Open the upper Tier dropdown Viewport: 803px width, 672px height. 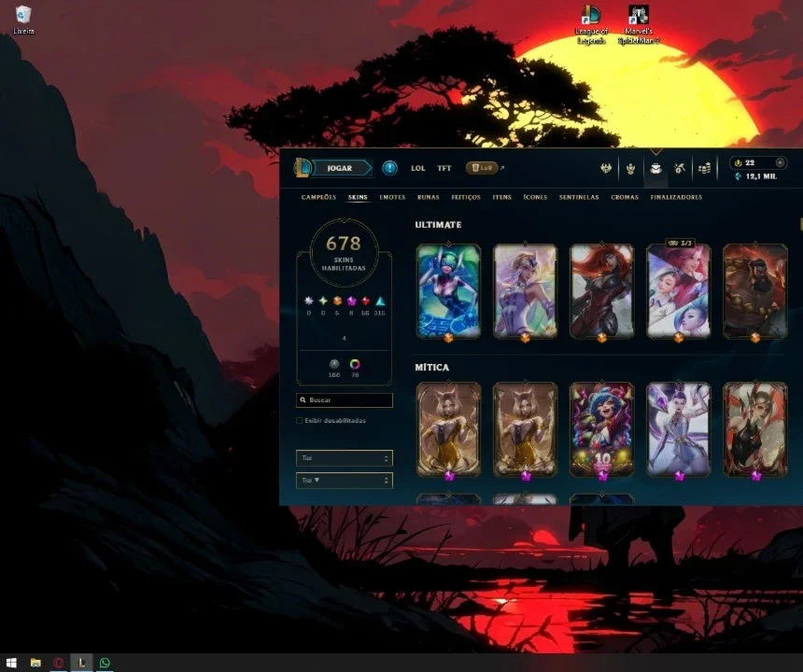(x=345, y=458)
